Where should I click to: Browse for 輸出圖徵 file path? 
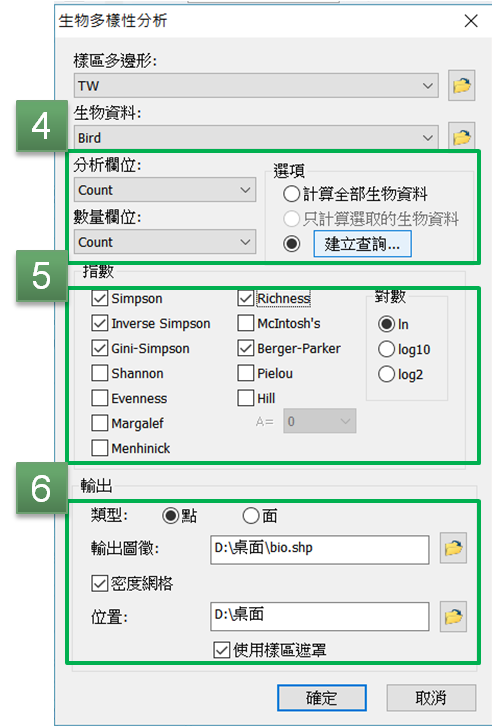point(453,548)
